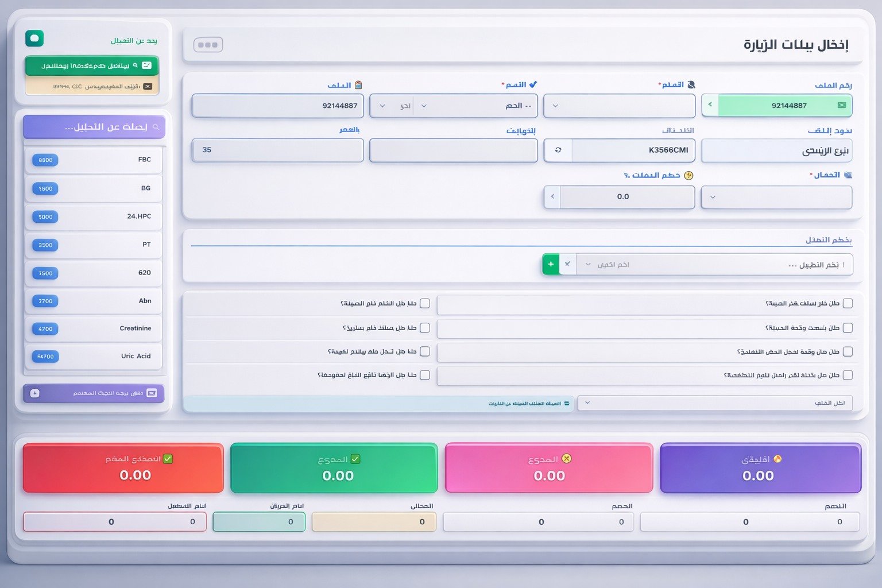Check the last checkbox in the right question column
Image resolution: width=882 pixels, height=588 pixels.
tap(848, 375)
